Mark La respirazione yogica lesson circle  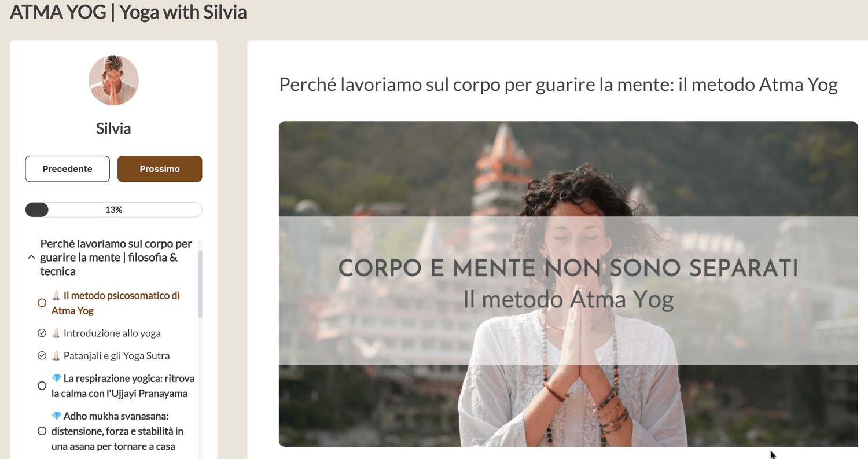click(x=42, y=385)
